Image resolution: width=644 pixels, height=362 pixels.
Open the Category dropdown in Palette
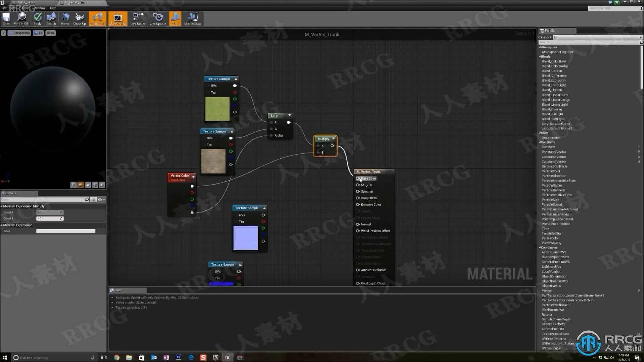(597, 37)
